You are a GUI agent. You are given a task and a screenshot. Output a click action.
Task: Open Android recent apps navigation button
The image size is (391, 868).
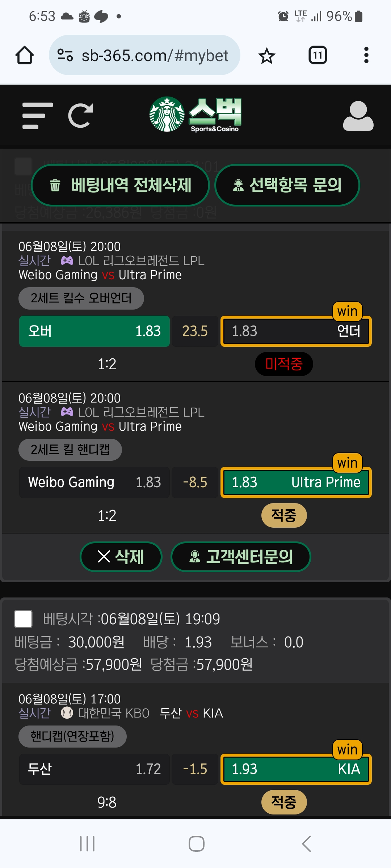(x=87, y=844)
